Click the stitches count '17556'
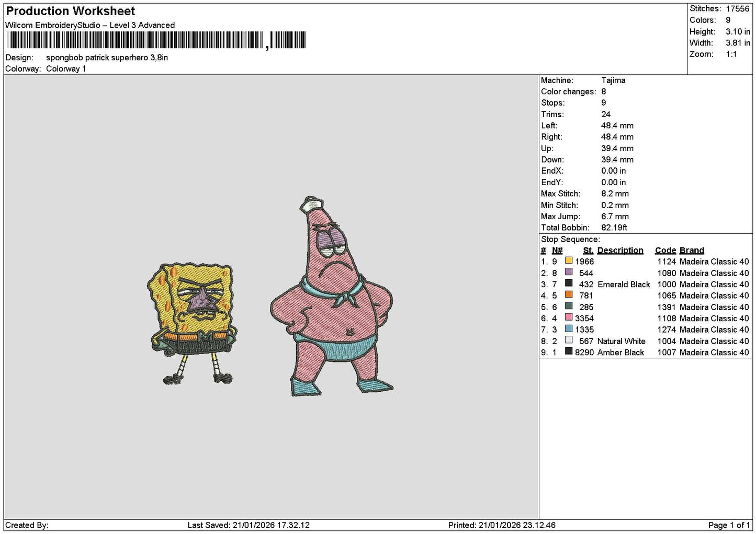 737,9
